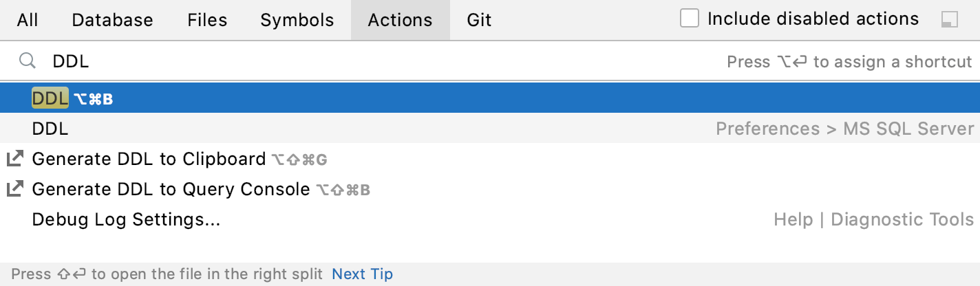Switch to the All tab

(x=28, y=20)
